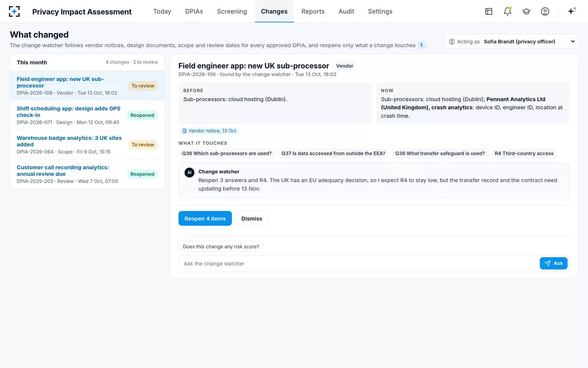Click the Reopened badge on Customer call row
Viewport: 588px width, 368px height.
[142, 174]
